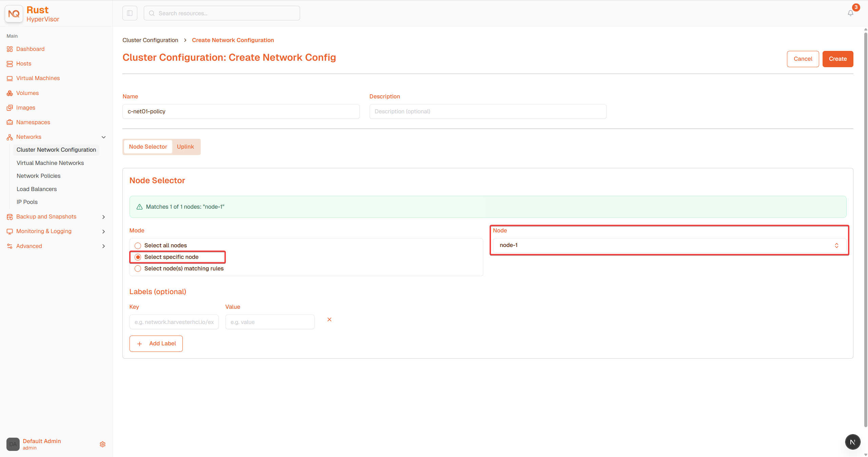
Task: Click Create Network Configuration breadcrumb
Action: click(233, 40)
